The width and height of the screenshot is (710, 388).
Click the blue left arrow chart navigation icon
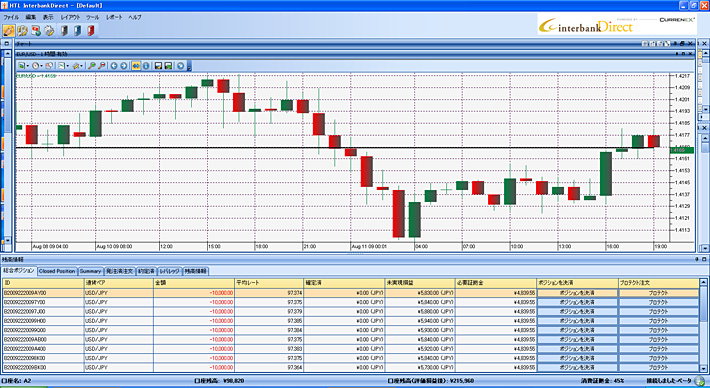click(114, 66)
